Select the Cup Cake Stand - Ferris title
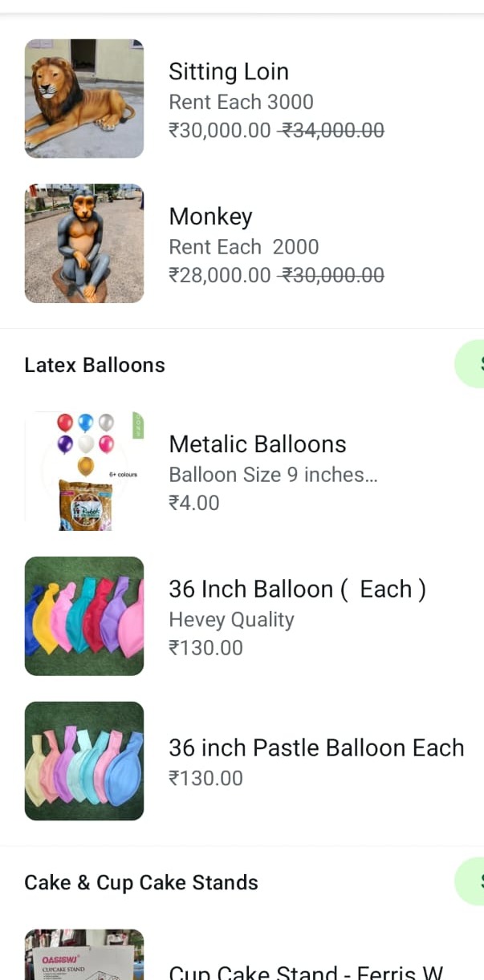Screen dimensions: 484x980 [x=306, y=972]
